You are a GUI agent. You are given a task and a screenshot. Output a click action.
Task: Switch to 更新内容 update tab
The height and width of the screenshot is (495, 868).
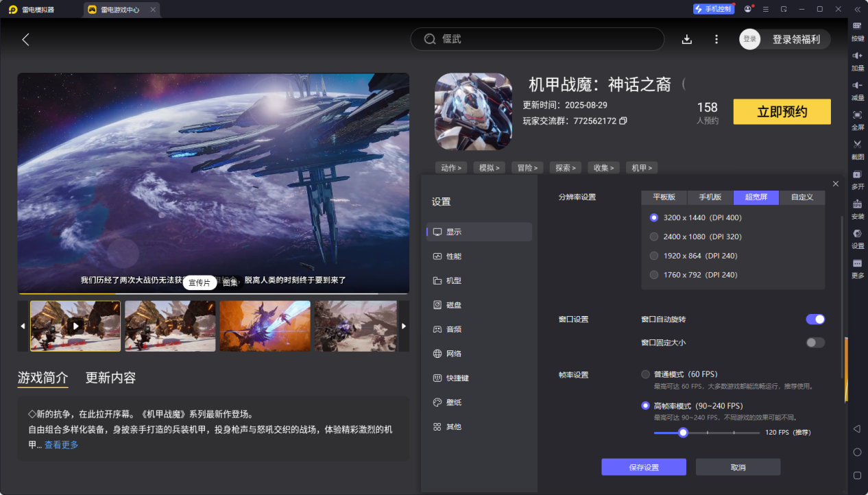110,378
